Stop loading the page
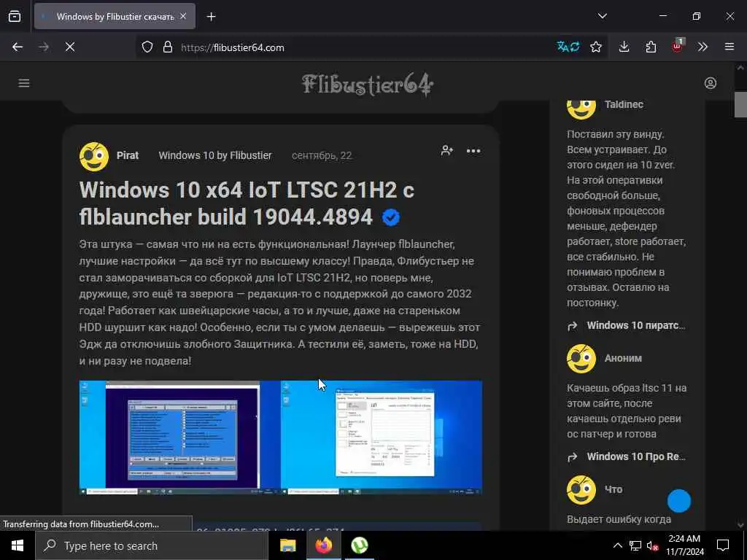747x560 pixels. click(70, 47)
